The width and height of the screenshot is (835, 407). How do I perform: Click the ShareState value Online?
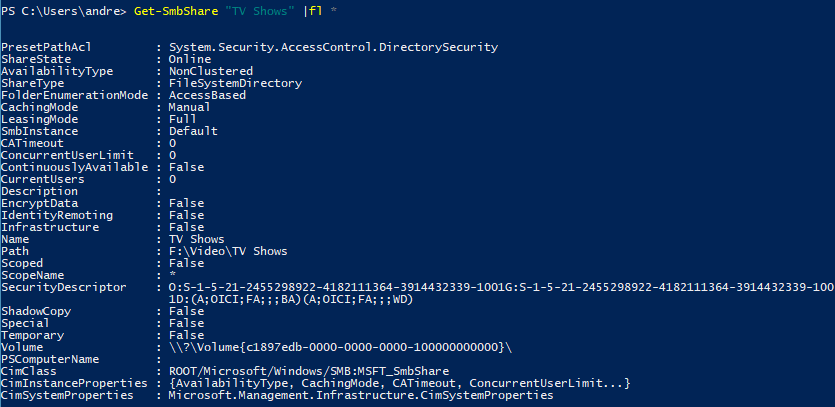(190, 59)
